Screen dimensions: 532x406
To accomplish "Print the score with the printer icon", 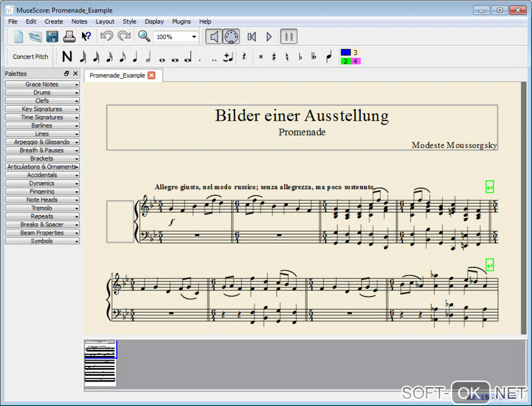I will click(x=69, y=36).
